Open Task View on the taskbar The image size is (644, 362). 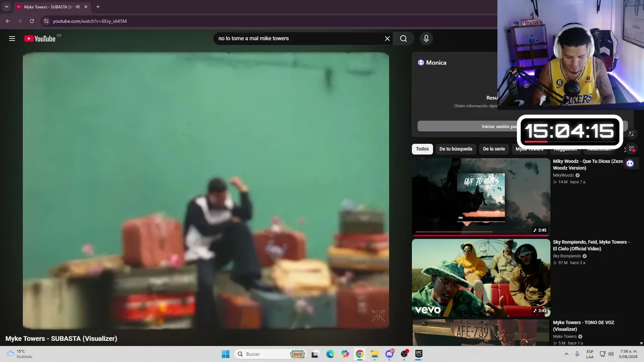pyautogui.click(x=315, y=354)
